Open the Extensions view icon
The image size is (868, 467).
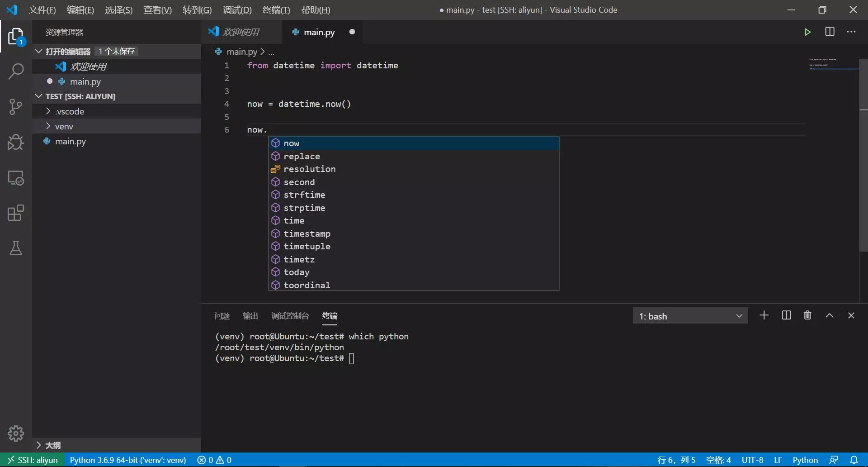click(x=16, y=213)
